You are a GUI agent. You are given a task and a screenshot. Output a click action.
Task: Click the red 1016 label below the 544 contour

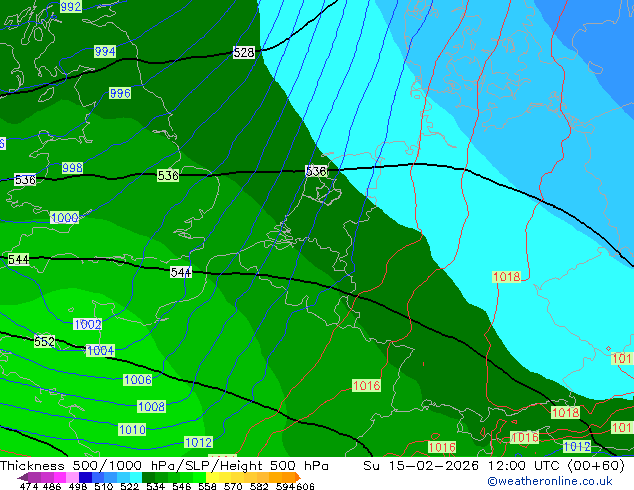coord(366,385)
